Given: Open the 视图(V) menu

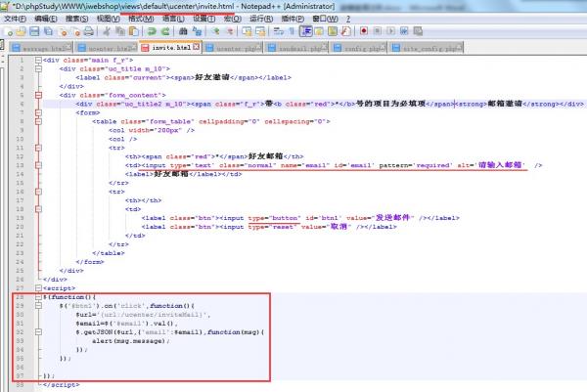Looking at the screenshot, I should [109, 19].
